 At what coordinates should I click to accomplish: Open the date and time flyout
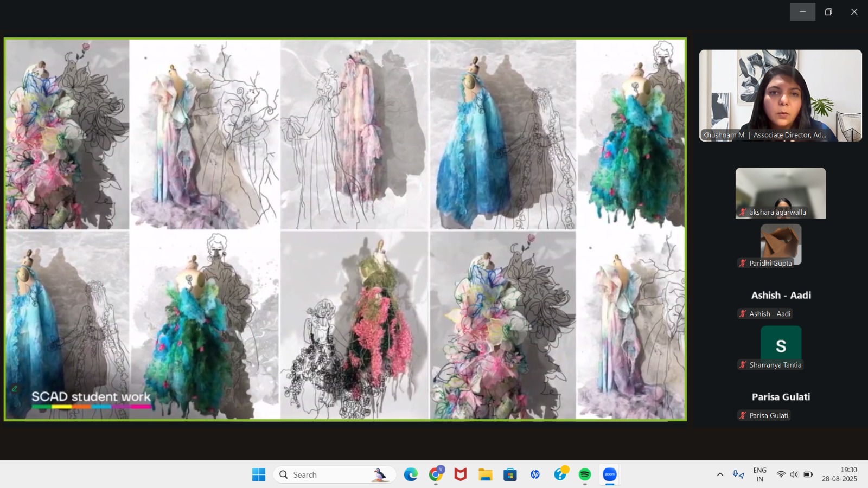pos(839,475)
